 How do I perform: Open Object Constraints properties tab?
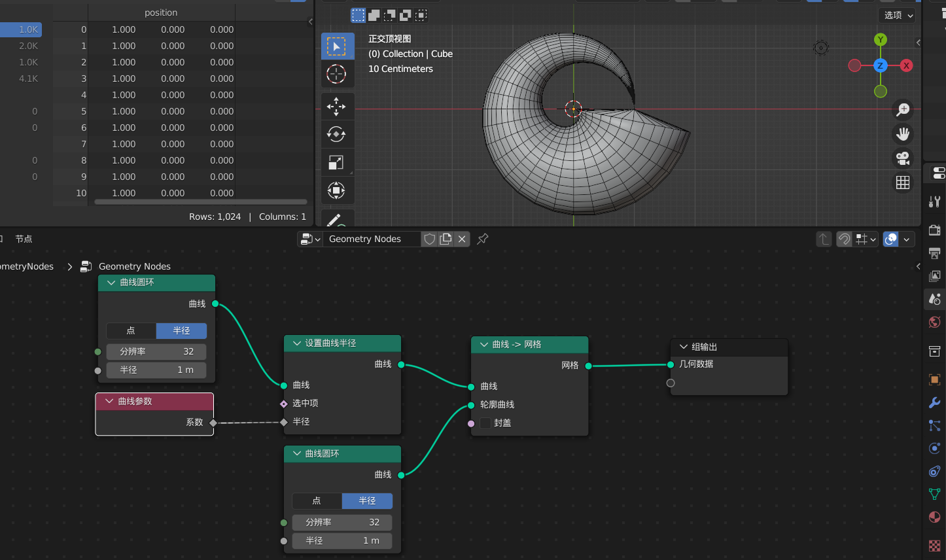[x=935, y=471]
